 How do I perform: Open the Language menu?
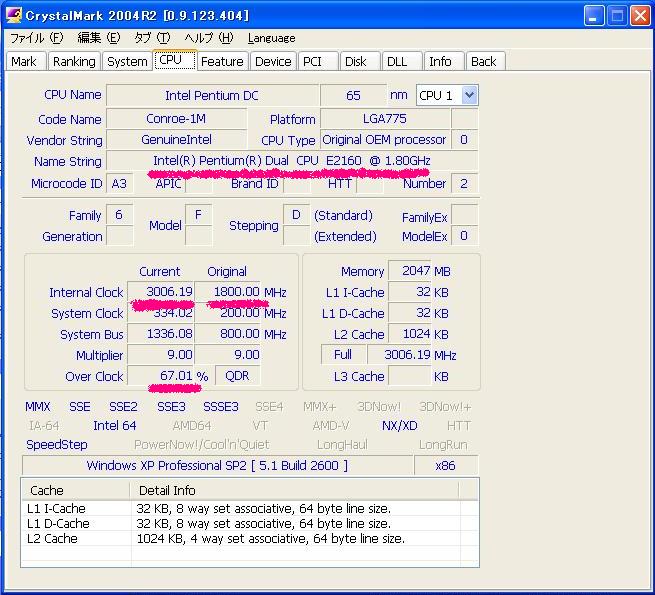click(x=272, y=38)
